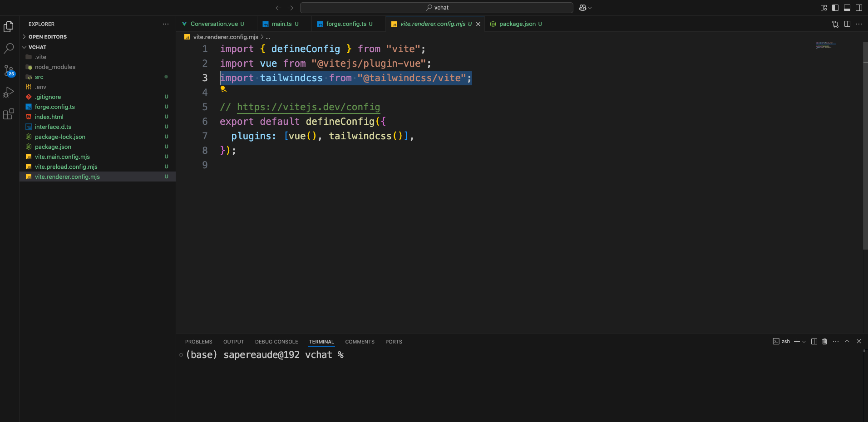Open the Copilot chat icon

[x=582, y=8]
